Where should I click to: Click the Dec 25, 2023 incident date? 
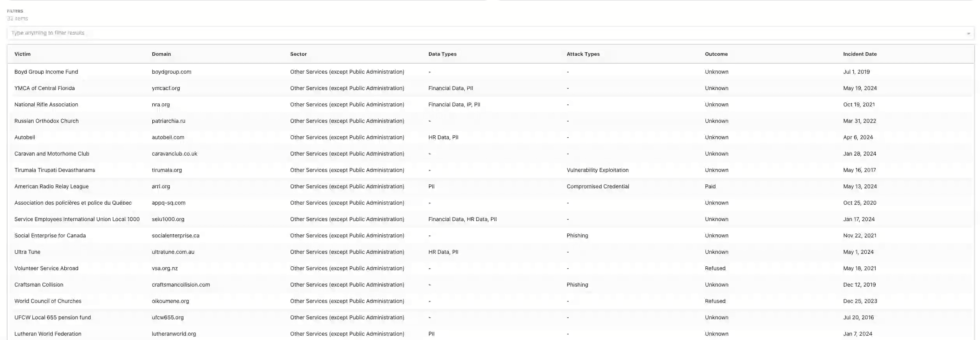[860, 301]
